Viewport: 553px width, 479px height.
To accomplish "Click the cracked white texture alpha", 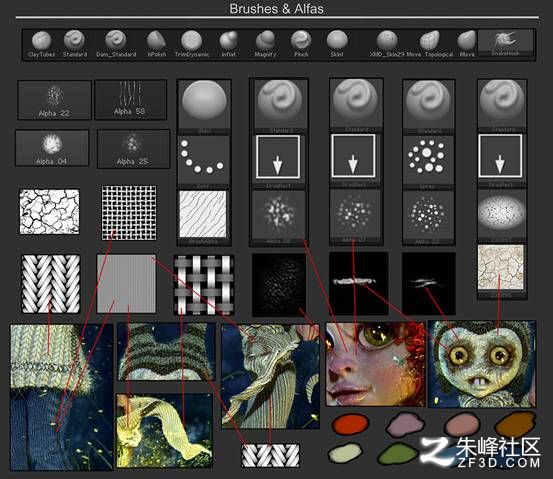I will pos(49,212).
